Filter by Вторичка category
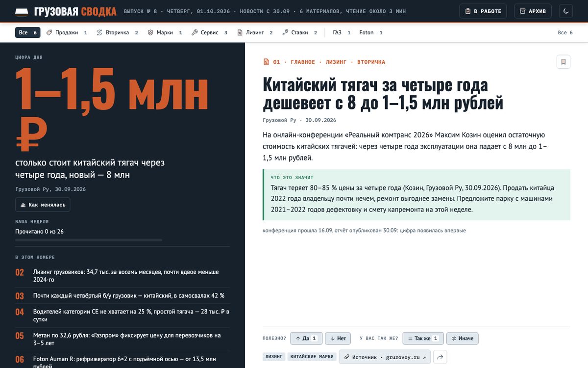This screenshot has height=368, width=588. tap(117, 32)
